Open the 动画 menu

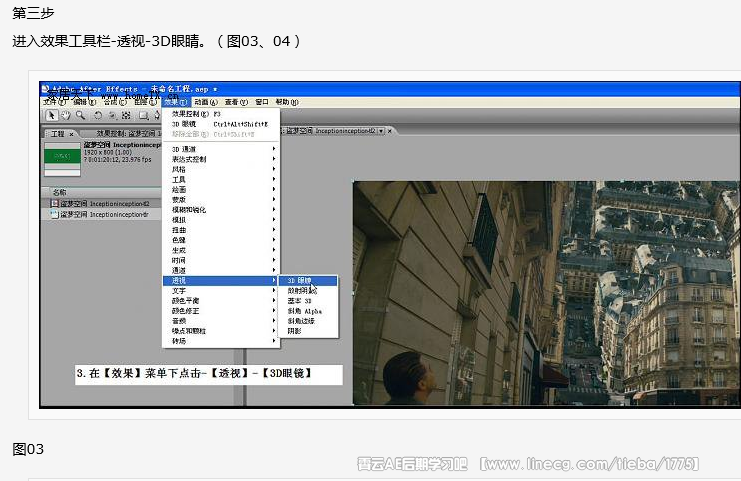click(x=206, y=102)
